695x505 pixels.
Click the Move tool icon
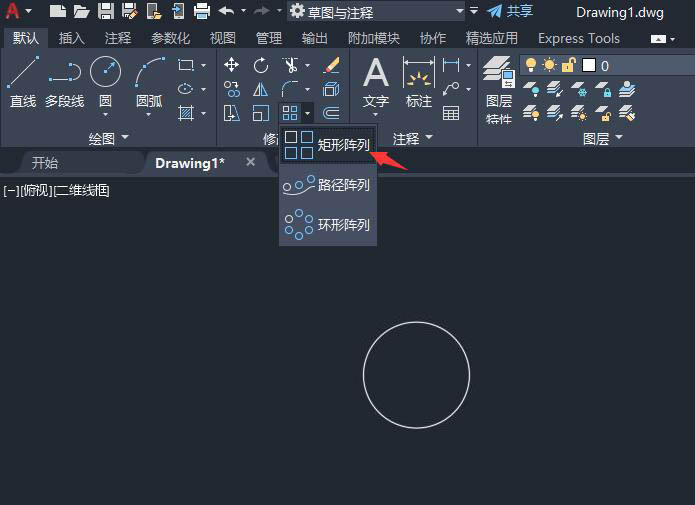click(231, 65)
